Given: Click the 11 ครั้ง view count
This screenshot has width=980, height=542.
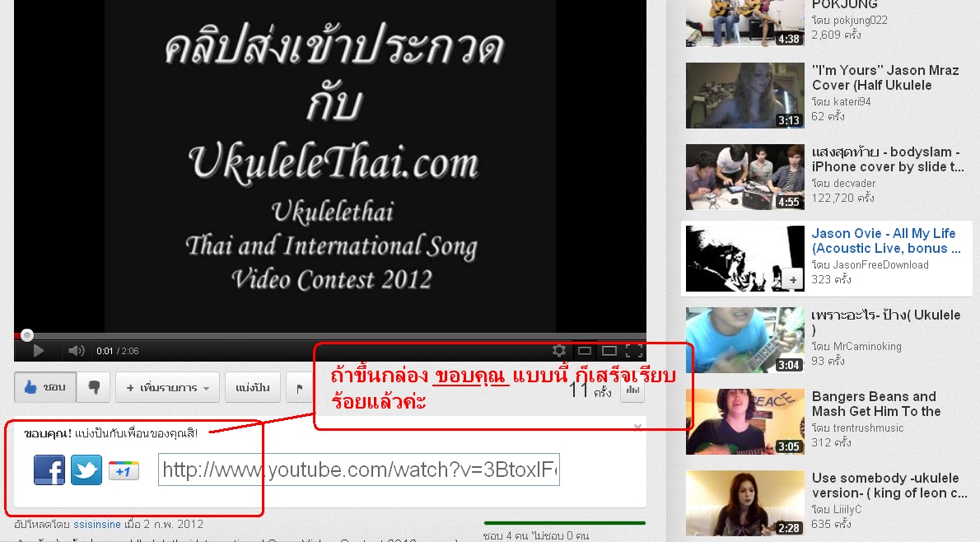Looking at the screenshot, I should [x=590, y=390].
